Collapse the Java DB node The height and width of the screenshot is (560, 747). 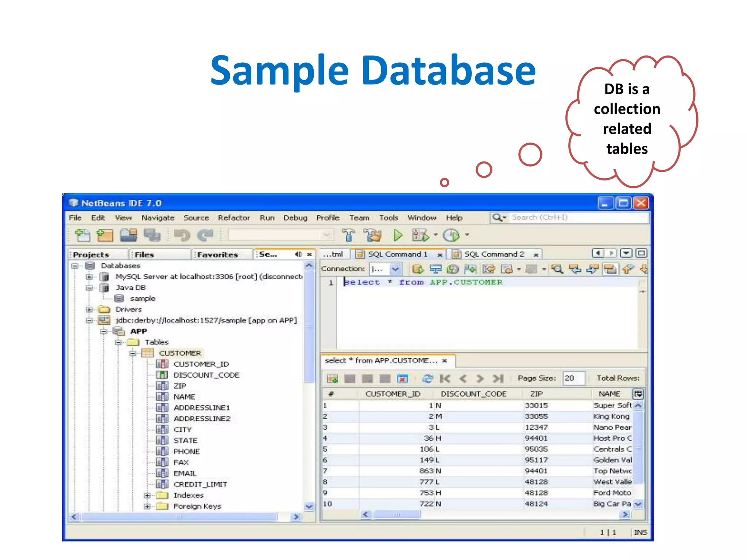pyautogui.click(x=89, y=288)
